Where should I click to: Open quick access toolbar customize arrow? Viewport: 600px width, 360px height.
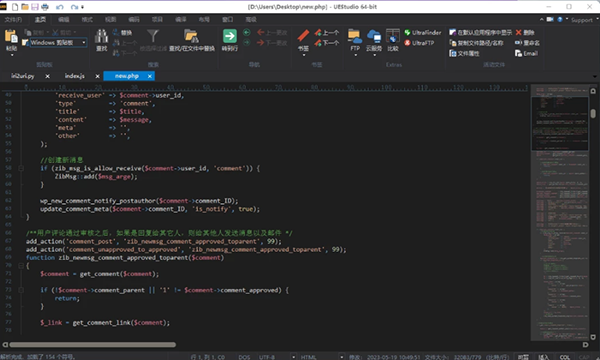pos(83,7)
